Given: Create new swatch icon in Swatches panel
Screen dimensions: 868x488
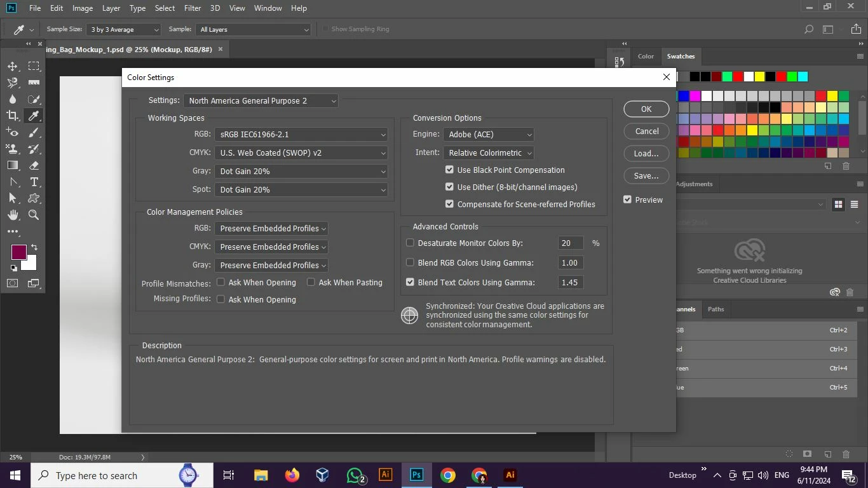Looking at the screenshot, I should [828, 166].
